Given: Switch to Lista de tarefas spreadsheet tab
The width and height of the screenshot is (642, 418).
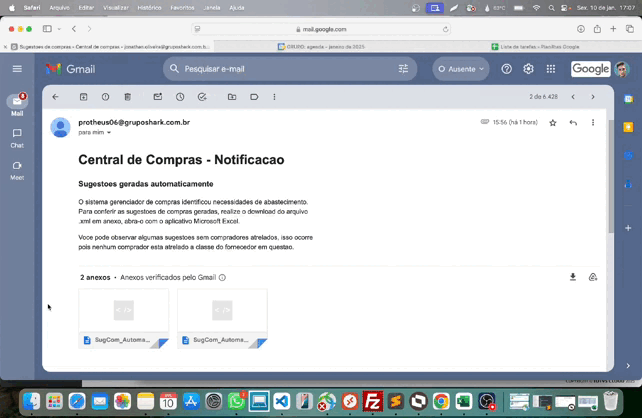Looking at the screenshot, I should pyautogui.click(x=535, y=47).
